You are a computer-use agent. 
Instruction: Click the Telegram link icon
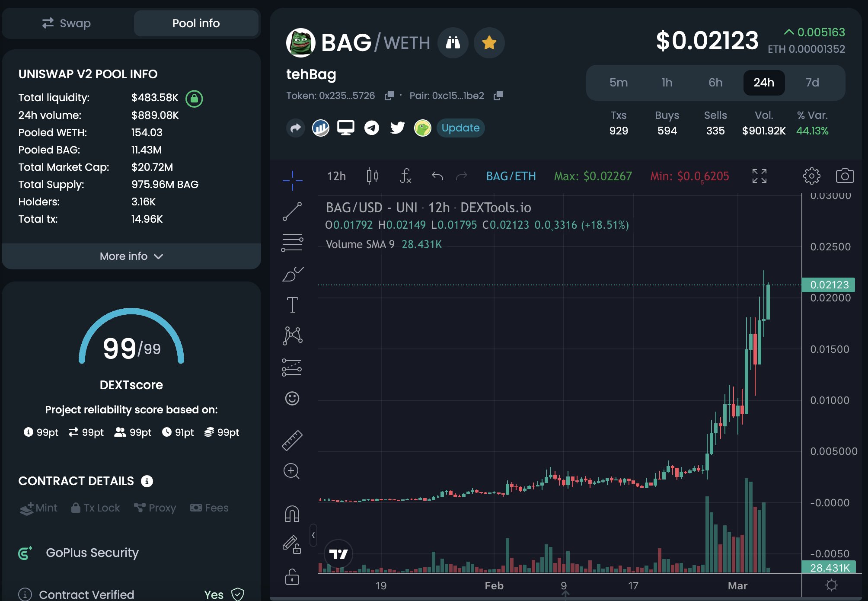point(371,128)
